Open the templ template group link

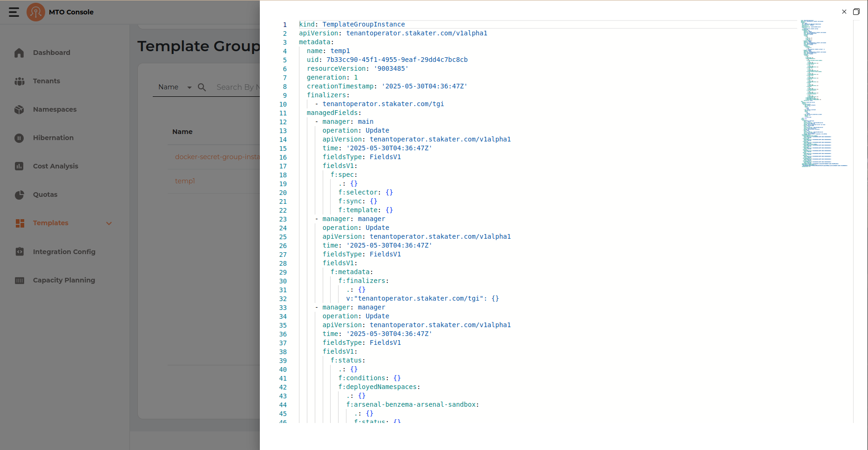pyautogui.click(x=185, y=181)
